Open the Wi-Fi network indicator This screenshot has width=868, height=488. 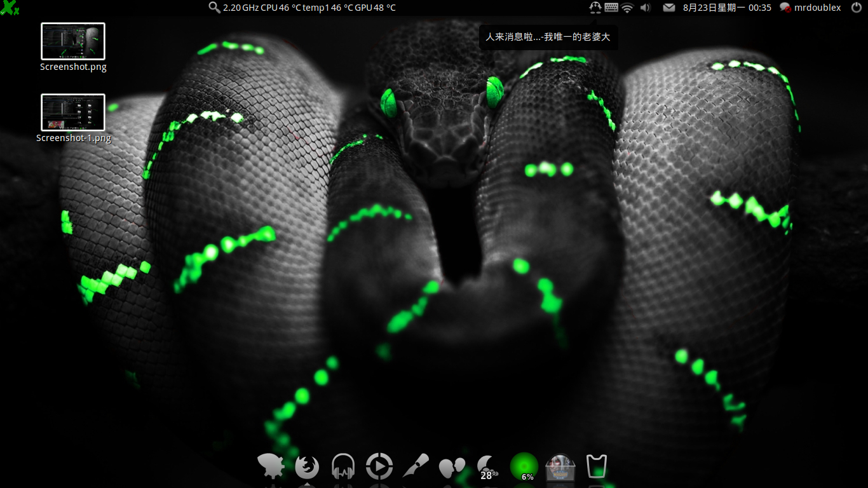[628, 8]
